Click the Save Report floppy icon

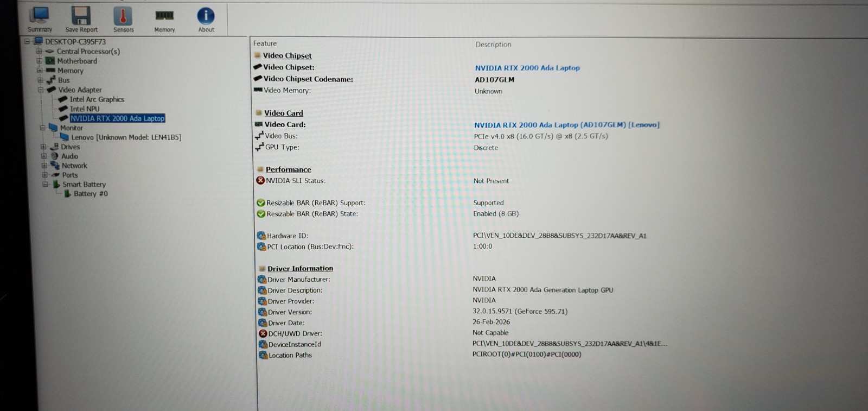point(81,16)
